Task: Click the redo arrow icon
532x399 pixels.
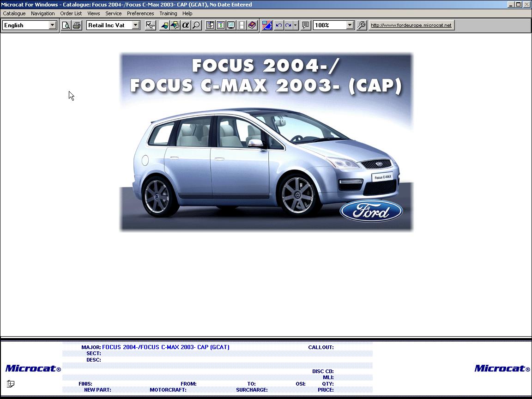Action: click(288, 25)
